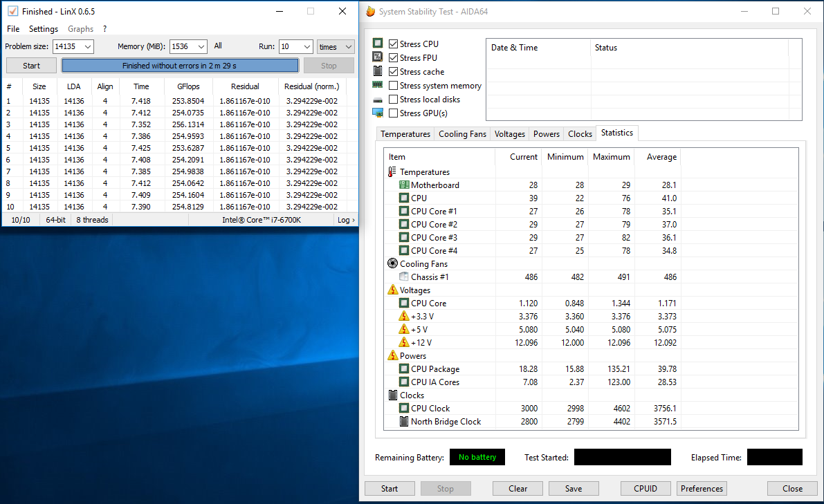Switch to the Cooling Fans tab
Screen dimensions: 824x504
tap(462, 134)
